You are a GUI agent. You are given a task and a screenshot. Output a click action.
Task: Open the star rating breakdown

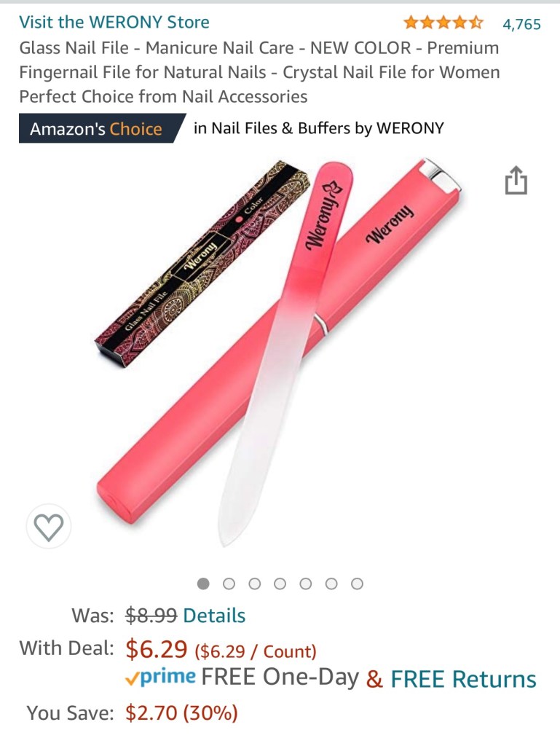pyautogui.click(x=443, y=23)
